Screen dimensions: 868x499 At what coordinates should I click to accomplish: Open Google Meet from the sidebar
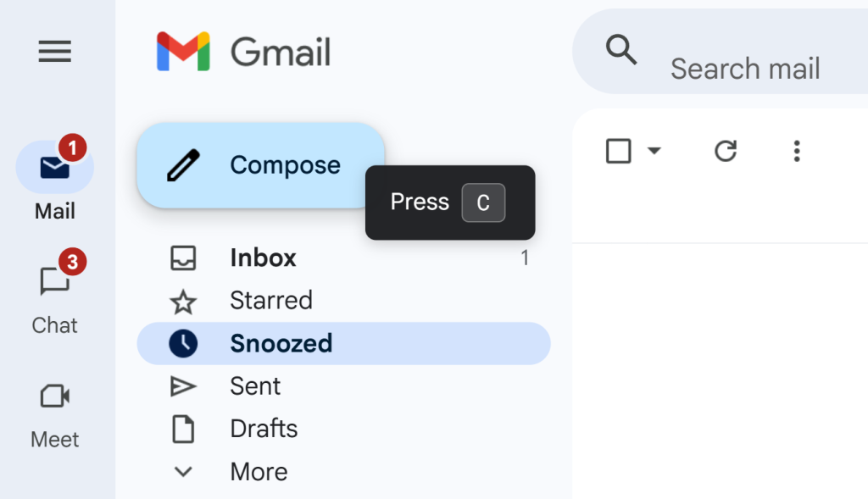click(54, 407)
